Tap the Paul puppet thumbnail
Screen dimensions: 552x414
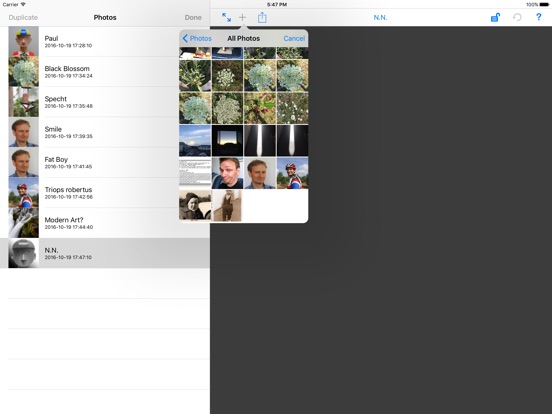(24, 42)
